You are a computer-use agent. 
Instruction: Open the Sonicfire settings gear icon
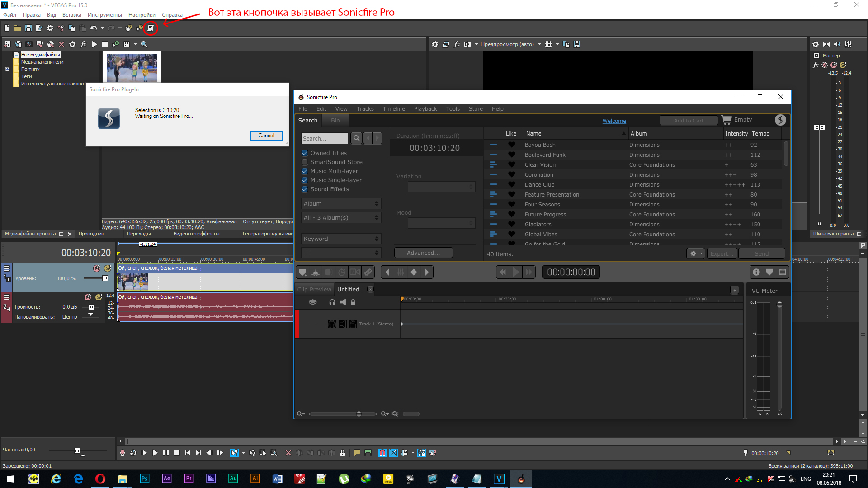pyautogui.click(x=693, y=253)
